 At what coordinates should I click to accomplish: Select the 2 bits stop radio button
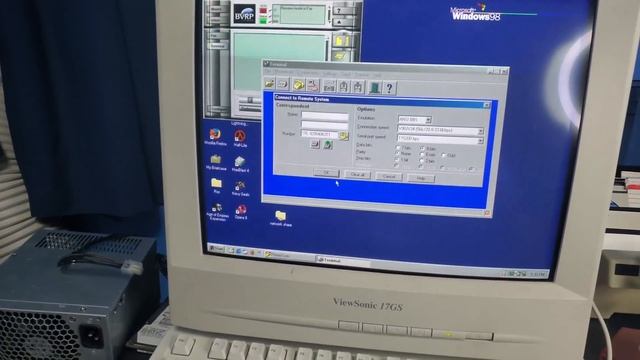click(x=422, y=161)
